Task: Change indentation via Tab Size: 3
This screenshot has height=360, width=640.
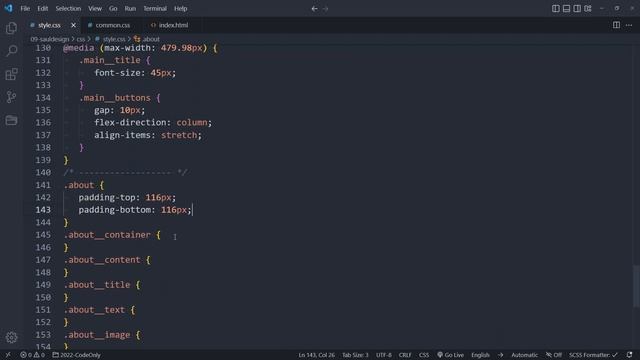Action: (355, 355)
